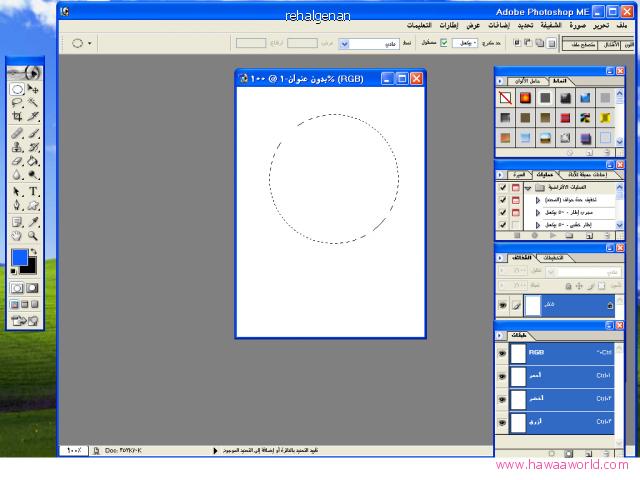Toggle visibility of the layer in Layers panel

pyautogui.click(x=502, y=305)
